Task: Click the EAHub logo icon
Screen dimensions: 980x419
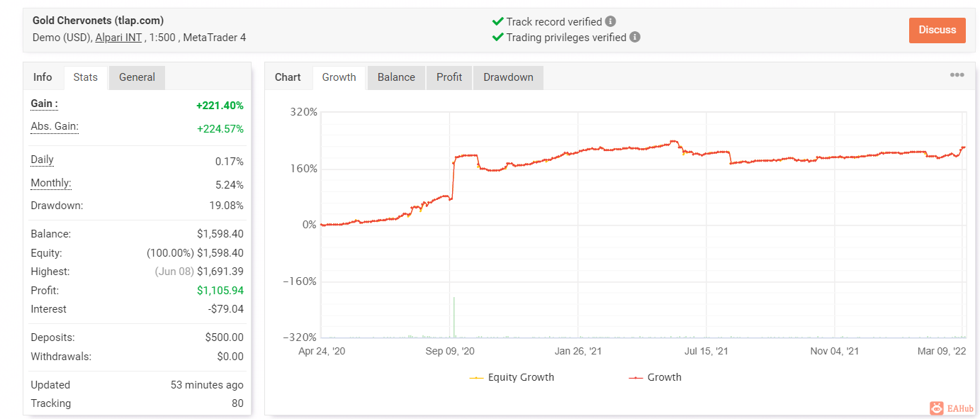Action: (937, 408)
